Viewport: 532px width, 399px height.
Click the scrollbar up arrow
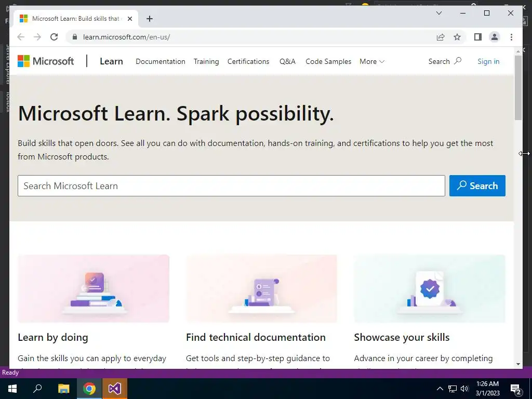pos(518,51)
